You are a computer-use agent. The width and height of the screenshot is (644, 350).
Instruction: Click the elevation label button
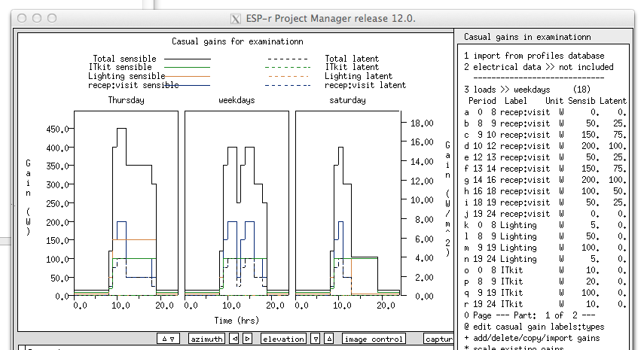click(283, 339)
